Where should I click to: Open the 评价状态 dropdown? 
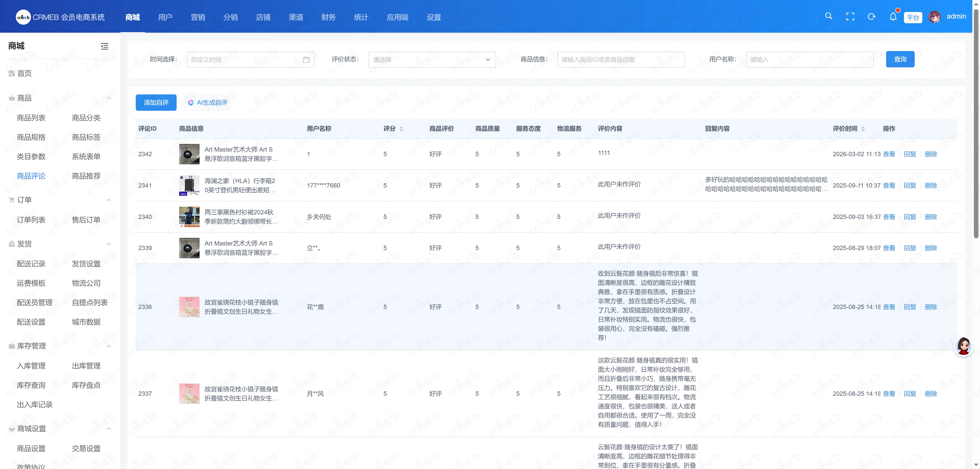click(x=432, y=60)
